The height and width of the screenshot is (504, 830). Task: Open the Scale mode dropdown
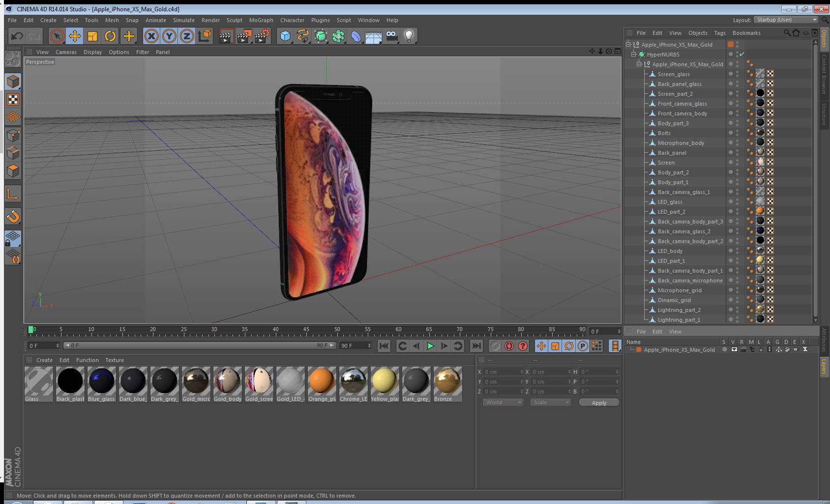[x=551, y=402]
